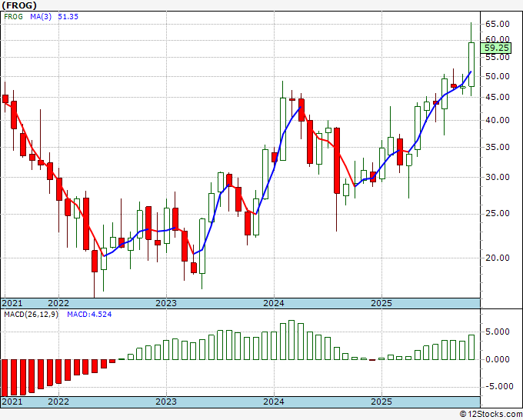Open the 12Stocks.com copyright link
Image resolution: width=523 pixels, height=420 pixels.
click(491, 415)
